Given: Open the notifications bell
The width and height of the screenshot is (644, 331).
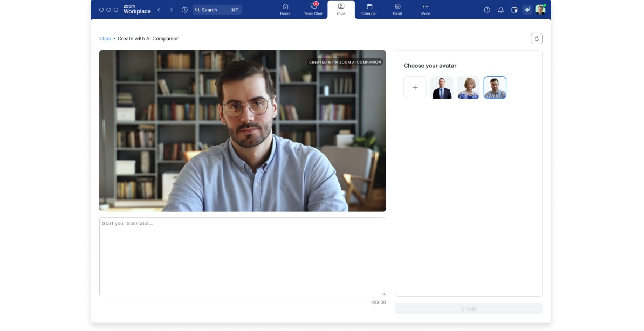Looking at the screenshot, I should [x=501, y=10].
